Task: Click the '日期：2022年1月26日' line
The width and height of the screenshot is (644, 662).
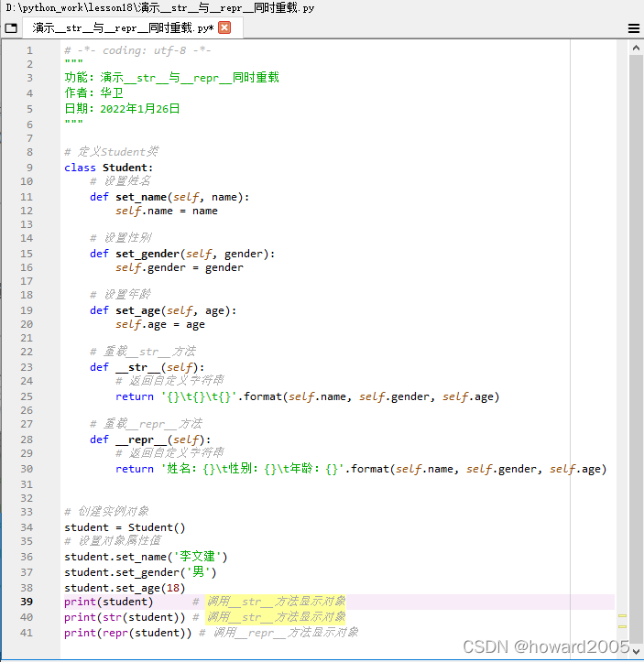Action: (122, 109)
